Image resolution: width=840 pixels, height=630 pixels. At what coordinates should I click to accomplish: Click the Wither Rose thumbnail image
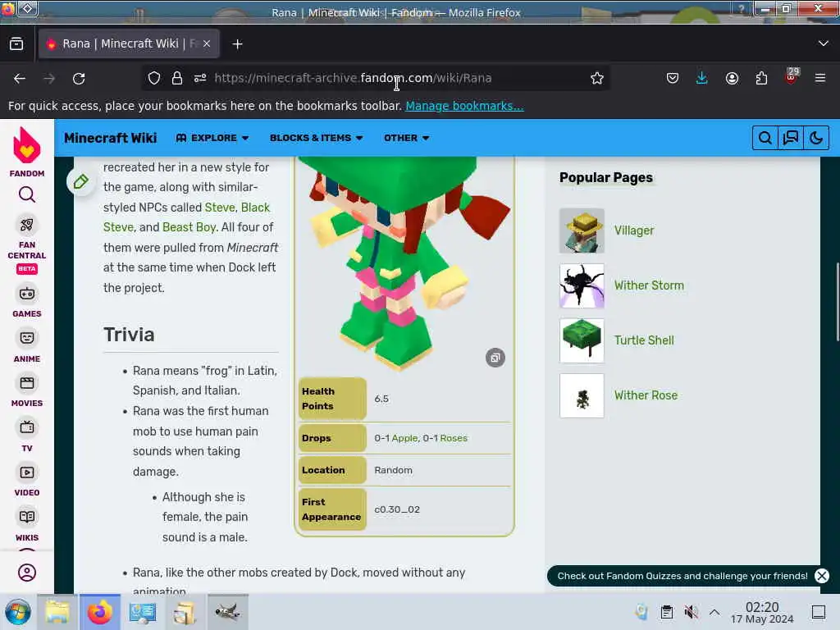point(582,395)
